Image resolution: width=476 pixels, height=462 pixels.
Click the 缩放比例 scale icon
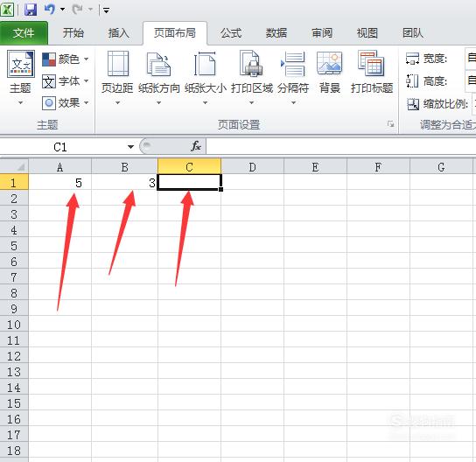pyautogui.click(x=413, y=104)
